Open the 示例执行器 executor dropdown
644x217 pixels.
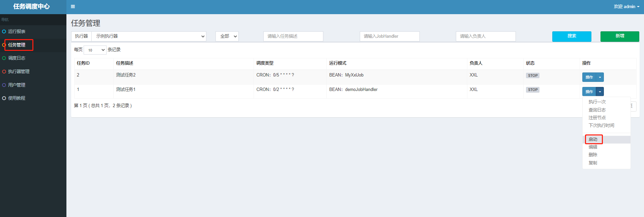pos(149,36)
